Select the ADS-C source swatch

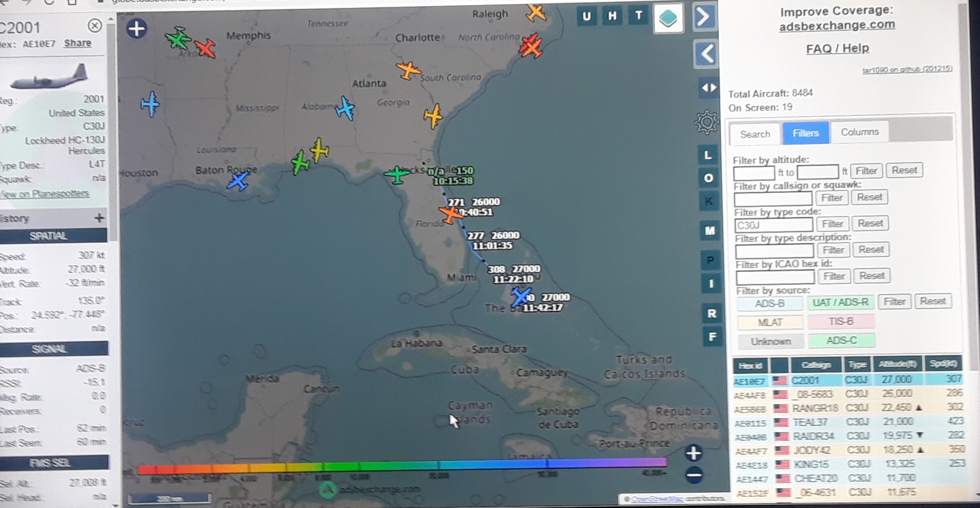click(x=842, y=340)
